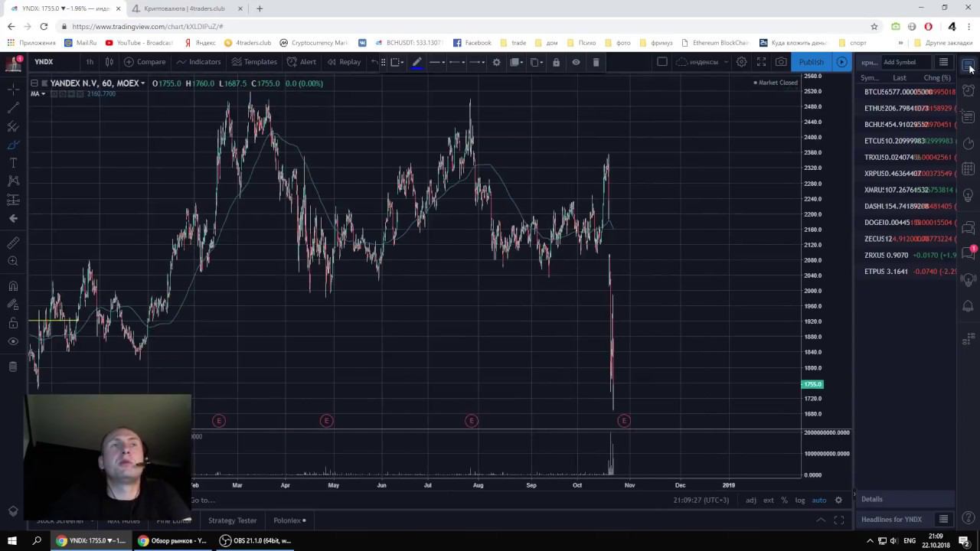Open the notifications bell in right sidebar
This screenshot has width=980, height=551.
pos(969,306)
